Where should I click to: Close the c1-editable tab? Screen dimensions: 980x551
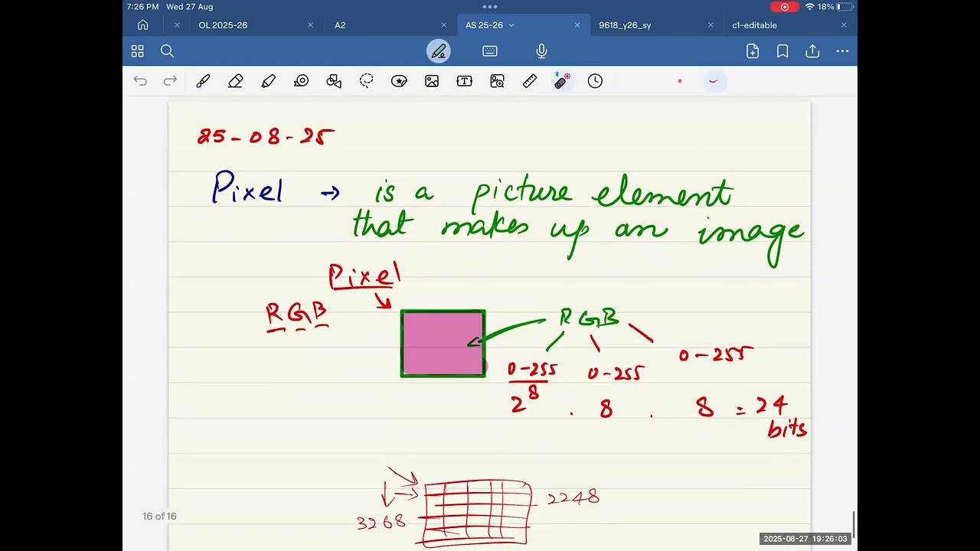coord(844,25)
